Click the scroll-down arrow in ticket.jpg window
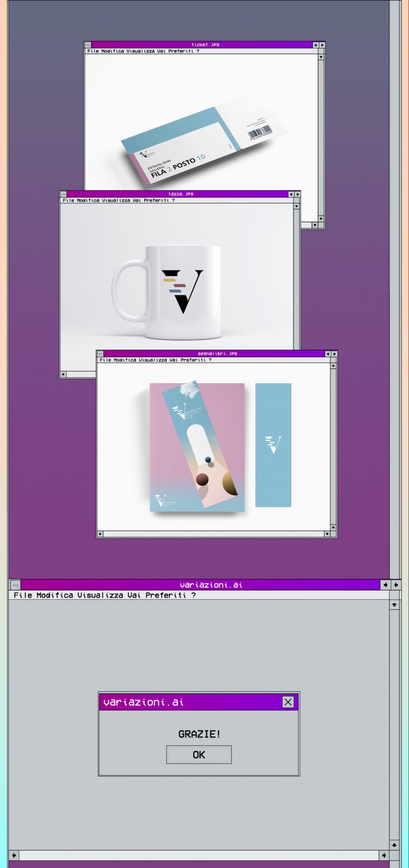 coord(321,219)
